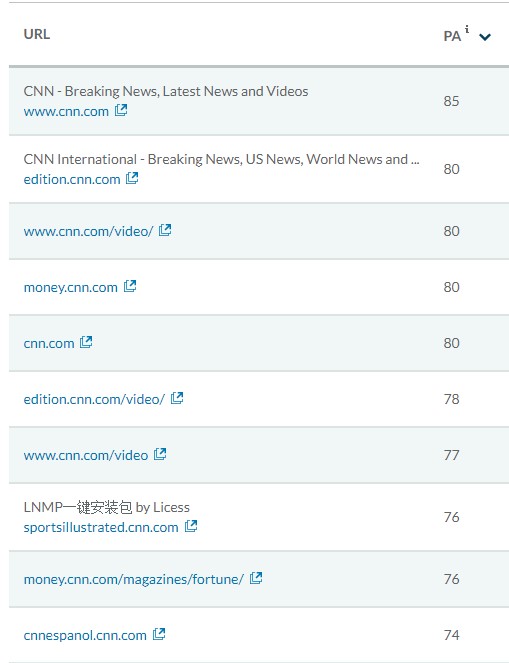Open external icon for www.cnn.com/video without slash
509x663 pixels.
[x=160, y=454]
